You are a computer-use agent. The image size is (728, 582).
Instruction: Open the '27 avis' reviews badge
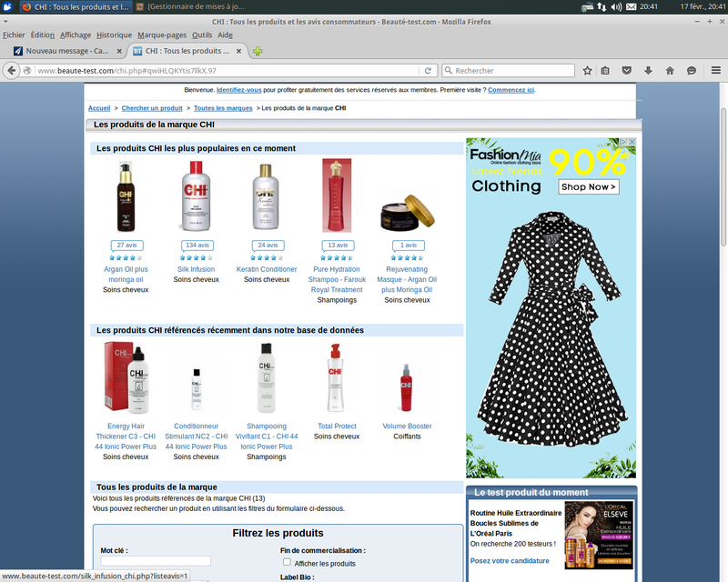[126, 245]
